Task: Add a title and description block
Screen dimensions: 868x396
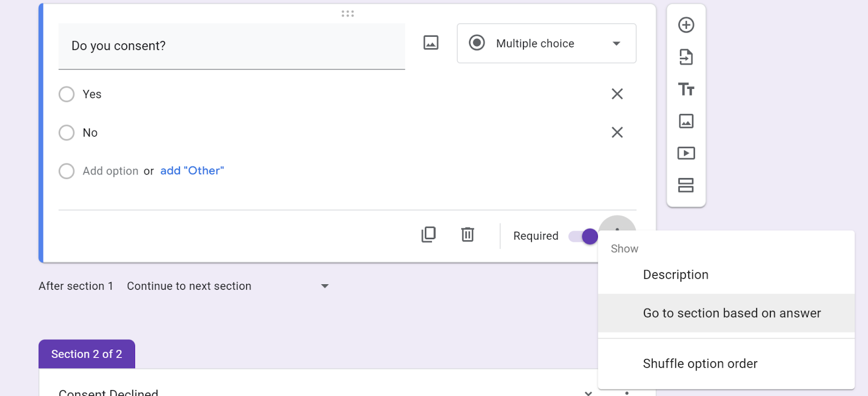Action: tap(686, 89)
